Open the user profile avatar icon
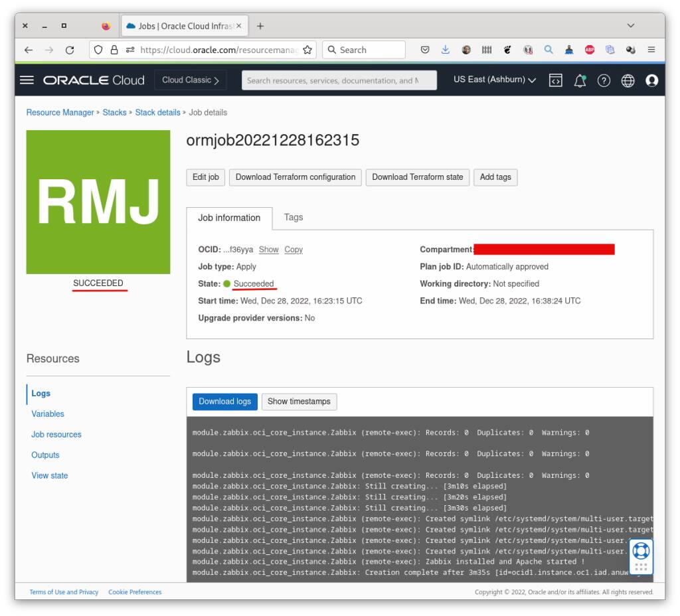 pos(651,80)
